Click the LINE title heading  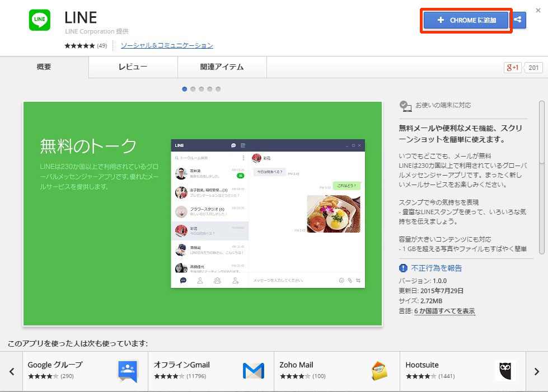(81, 17)
